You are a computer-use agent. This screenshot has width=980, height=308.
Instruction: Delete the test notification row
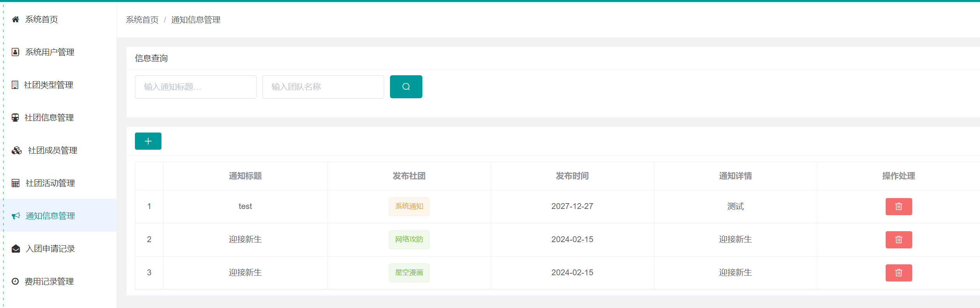point(898,207)
